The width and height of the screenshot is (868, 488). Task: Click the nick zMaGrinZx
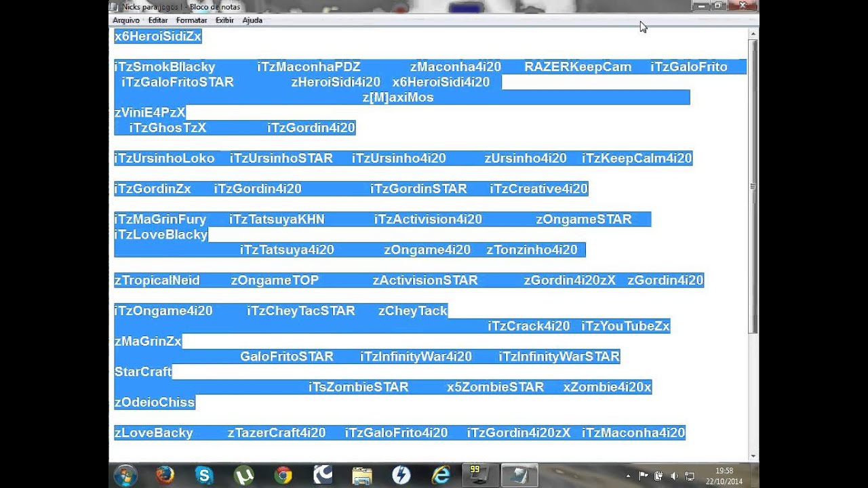[148, 342]
